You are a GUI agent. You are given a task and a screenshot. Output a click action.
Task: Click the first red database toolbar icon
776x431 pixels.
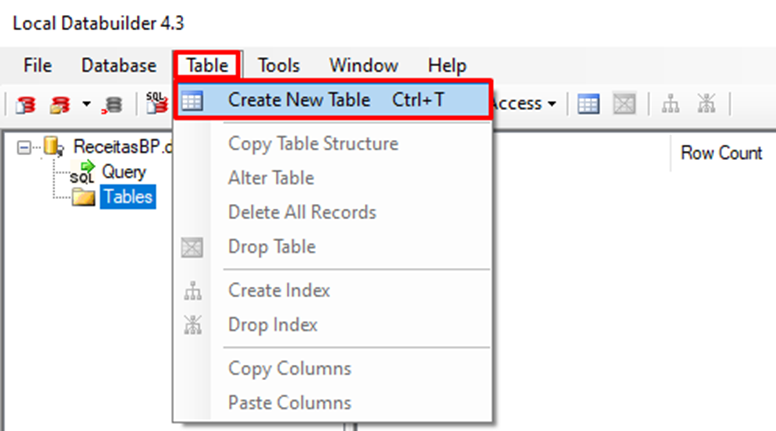[26, 103]
